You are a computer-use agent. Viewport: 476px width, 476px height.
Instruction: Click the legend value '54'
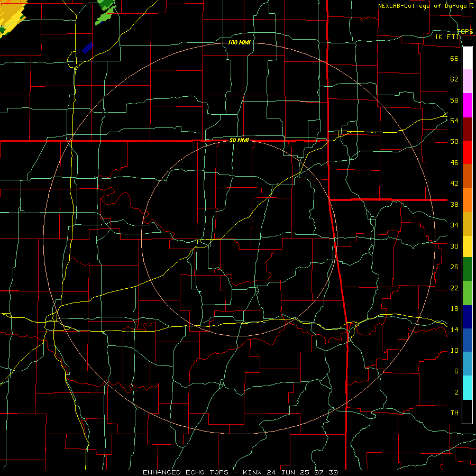[454, 121]
